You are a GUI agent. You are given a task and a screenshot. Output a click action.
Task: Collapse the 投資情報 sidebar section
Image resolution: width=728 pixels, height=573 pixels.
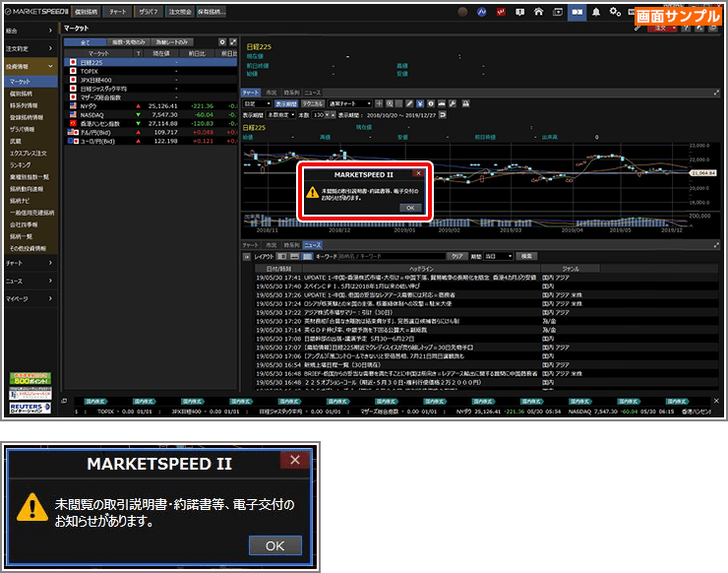tap(30, 66)
